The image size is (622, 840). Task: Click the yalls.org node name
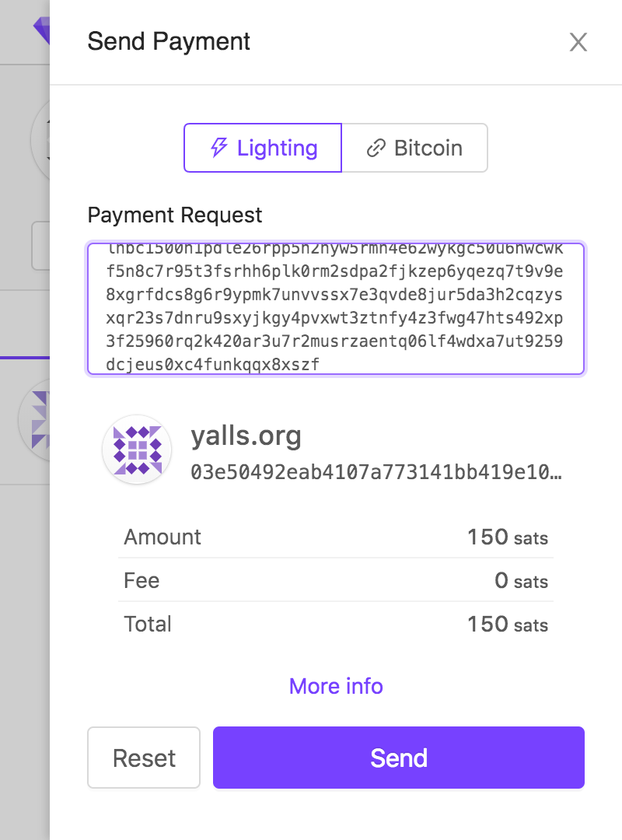click(246, 436)
